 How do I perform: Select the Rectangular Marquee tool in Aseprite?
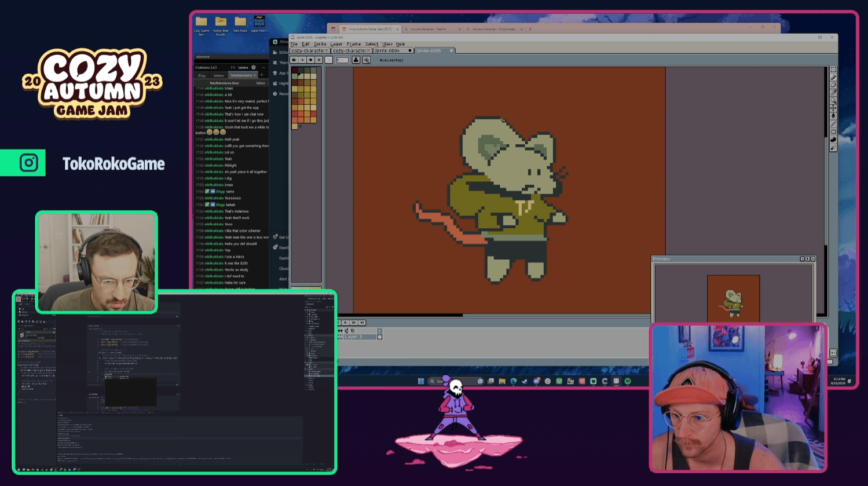click(x=833, y=70)
